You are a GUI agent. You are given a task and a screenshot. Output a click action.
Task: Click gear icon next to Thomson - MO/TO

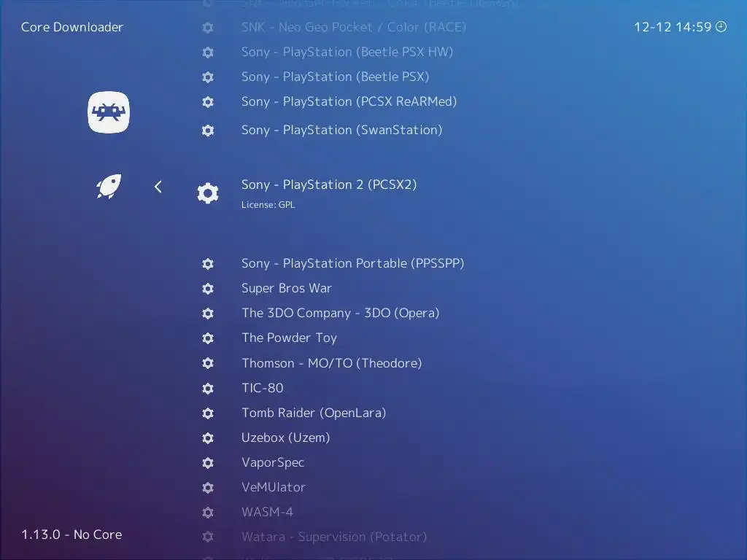point(208,363)
